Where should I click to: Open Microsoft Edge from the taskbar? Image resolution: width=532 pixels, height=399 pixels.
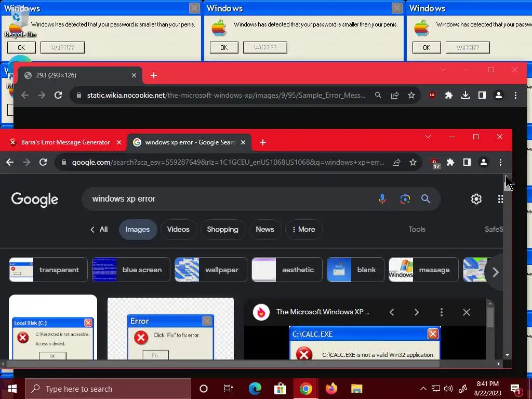255,389
